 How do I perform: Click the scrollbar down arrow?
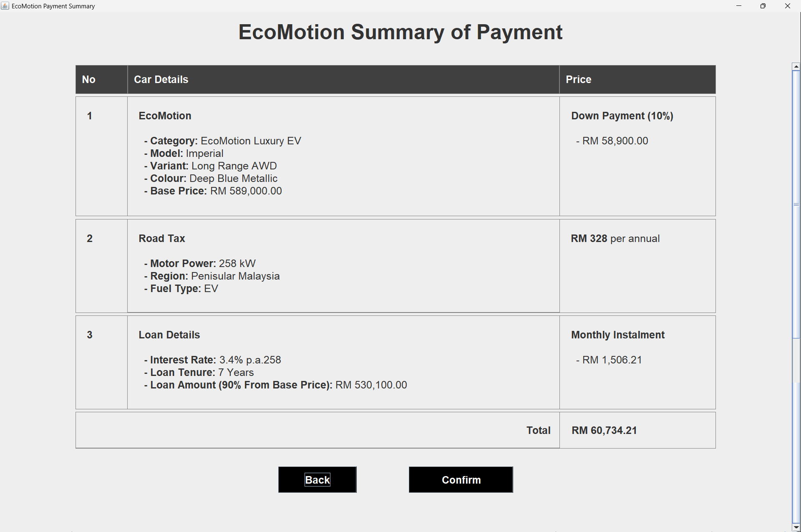pyautogui.click(x=796, y=526)
